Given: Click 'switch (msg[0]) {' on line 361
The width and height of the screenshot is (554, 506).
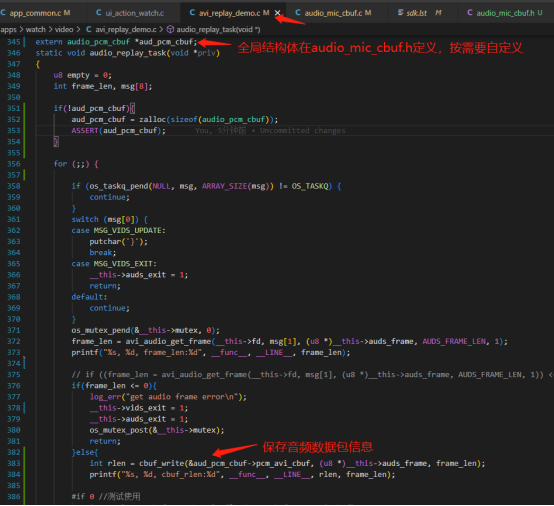Looking at the screenshot, I should [x=110, y=219].
